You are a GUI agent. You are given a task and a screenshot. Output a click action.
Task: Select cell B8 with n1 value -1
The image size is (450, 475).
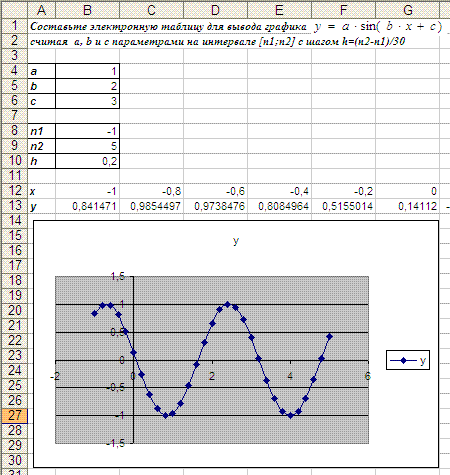point(87,131)
